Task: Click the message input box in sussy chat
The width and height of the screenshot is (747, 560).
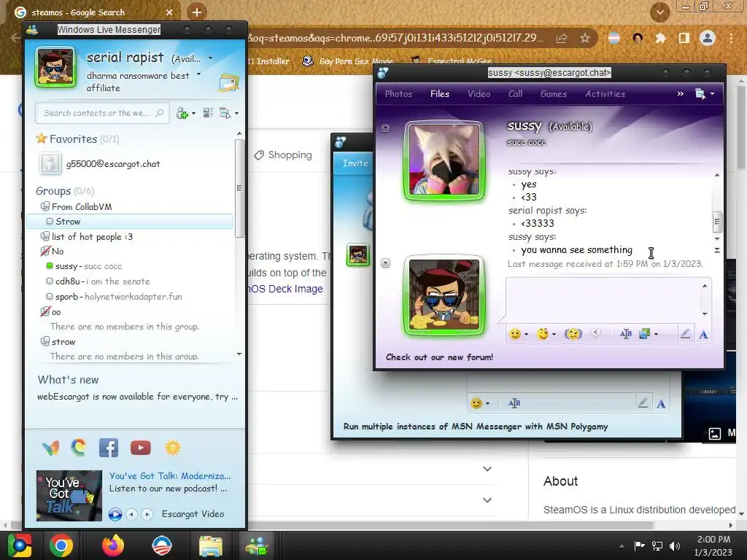Action: click(x=603, y=300)
